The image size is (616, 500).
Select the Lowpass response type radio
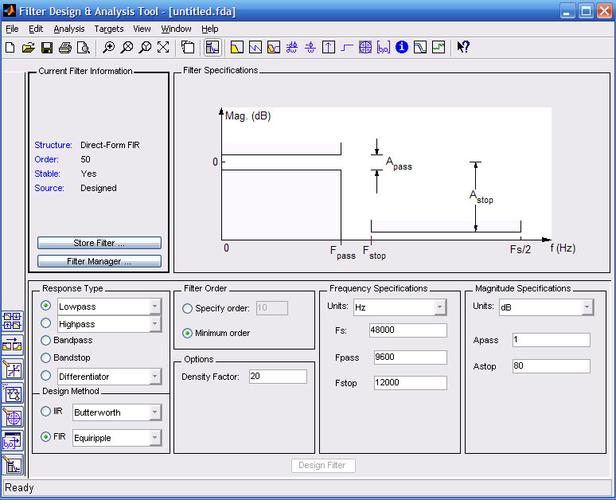(x=46, y=306)
